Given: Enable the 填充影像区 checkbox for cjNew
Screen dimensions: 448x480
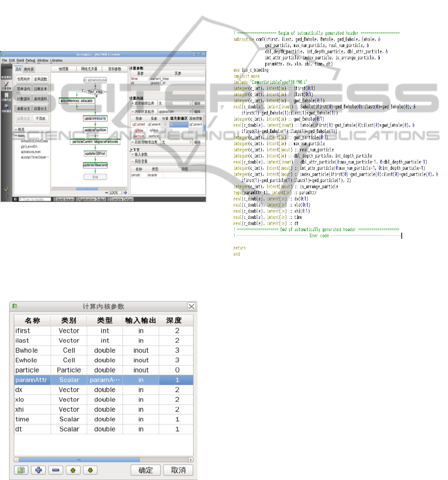Looking at the screenshot, I should 171,130.
